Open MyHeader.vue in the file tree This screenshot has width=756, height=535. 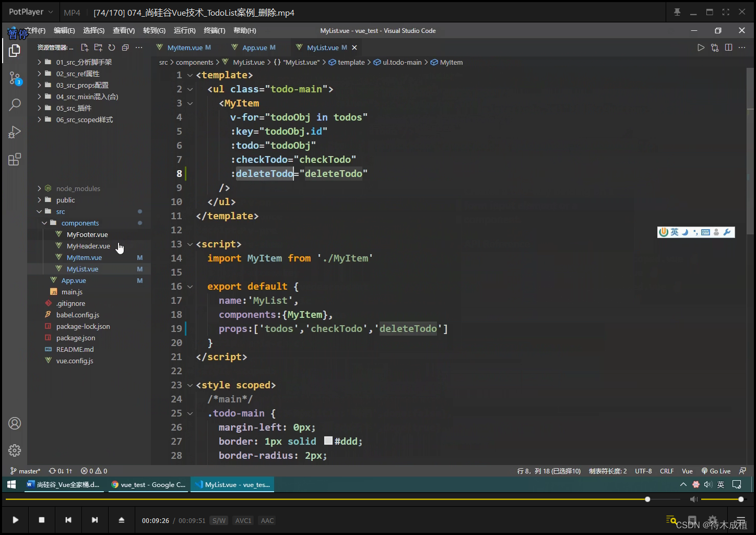[88, 246]
